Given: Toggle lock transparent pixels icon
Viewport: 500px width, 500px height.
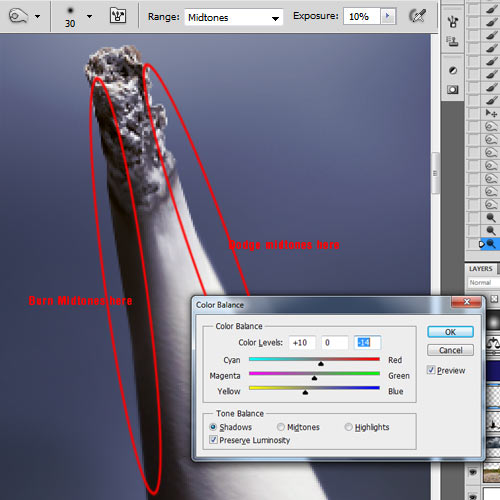Looking at the screenshot, I should pos(494,299).
